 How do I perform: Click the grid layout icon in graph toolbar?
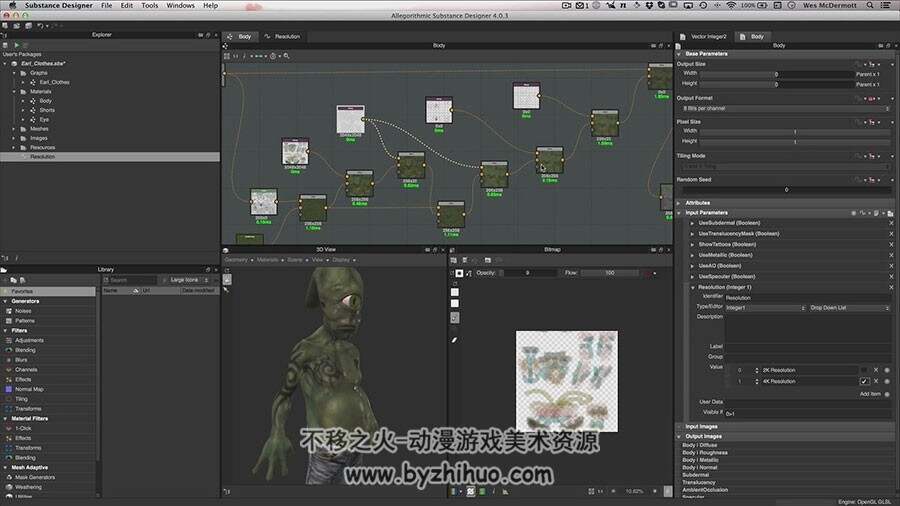pyautogui.click(x=227, y=56)
